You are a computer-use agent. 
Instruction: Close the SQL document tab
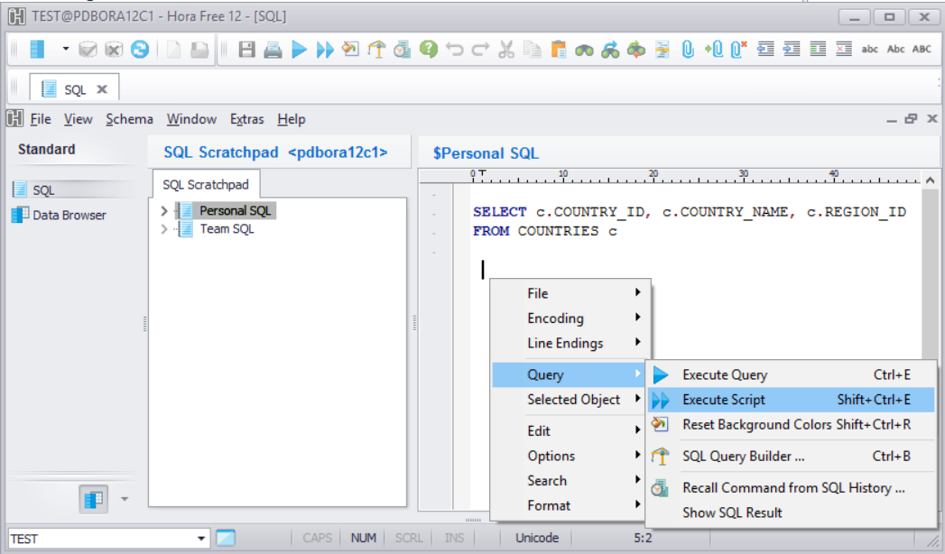[102, 89]
